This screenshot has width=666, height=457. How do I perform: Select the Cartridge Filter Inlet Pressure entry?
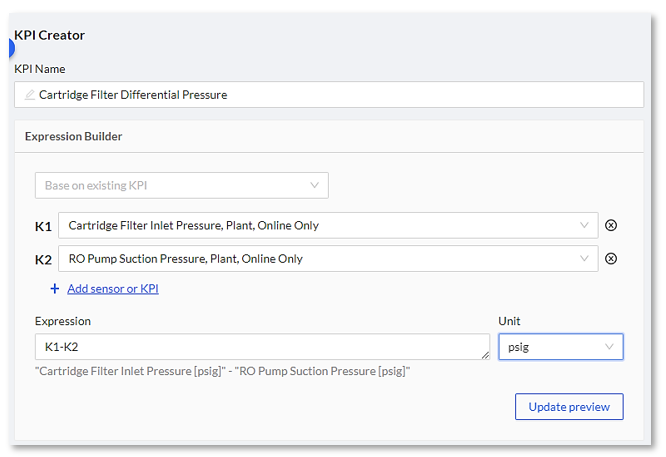[194, 225]
